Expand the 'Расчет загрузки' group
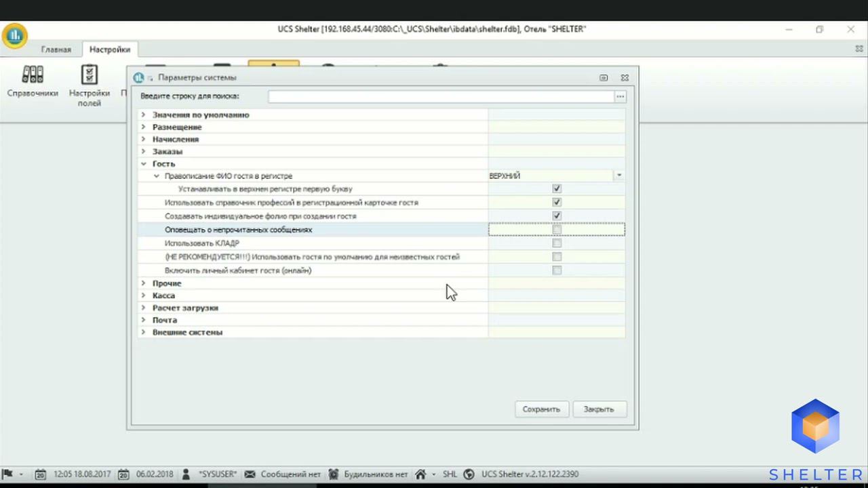Viewport: 868px width, 488px height. tap(143, 307)
